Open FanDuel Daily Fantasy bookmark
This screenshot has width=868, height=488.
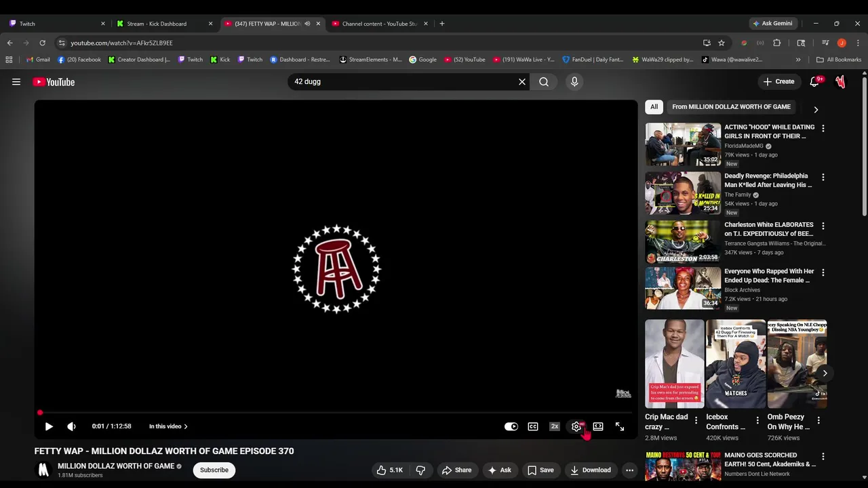click(593, 60)
